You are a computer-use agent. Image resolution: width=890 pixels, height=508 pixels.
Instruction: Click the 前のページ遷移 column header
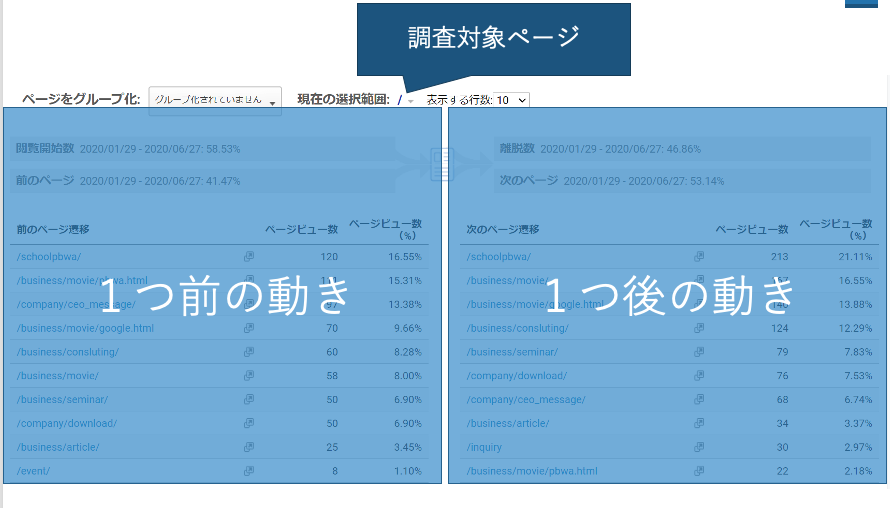tap(53, 229)
